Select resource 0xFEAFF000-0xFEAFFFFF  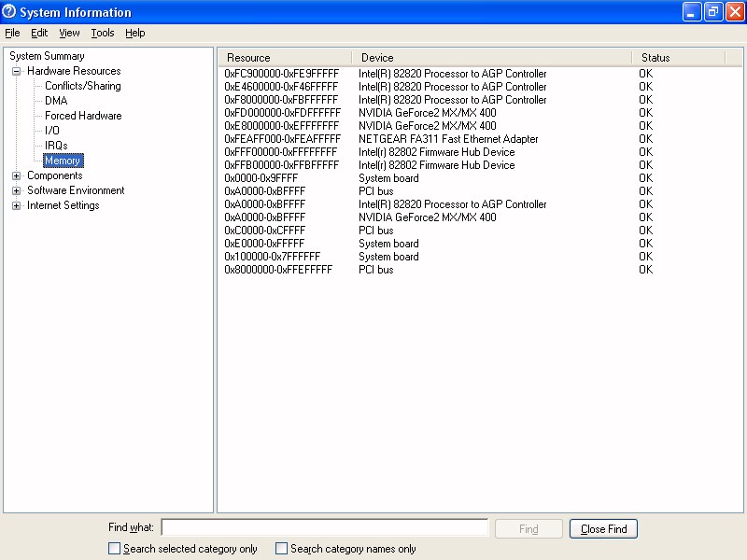(x=283, y=139)
